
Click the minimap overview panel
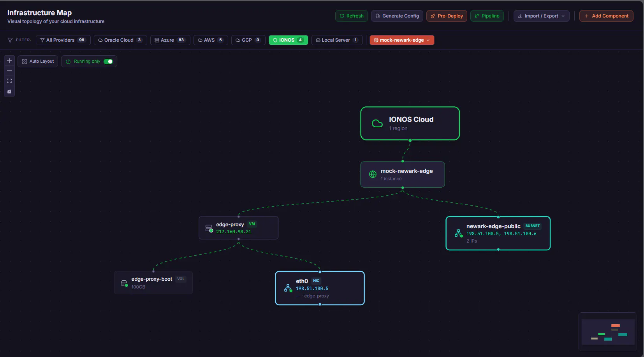coord(608,332)
